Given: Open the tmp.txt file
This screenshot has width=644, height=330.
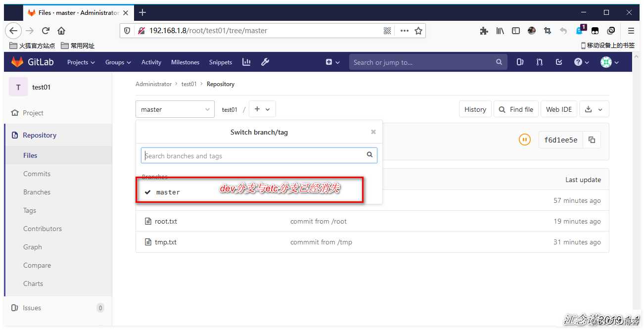Looking at the screenshot, I should 166,242.
